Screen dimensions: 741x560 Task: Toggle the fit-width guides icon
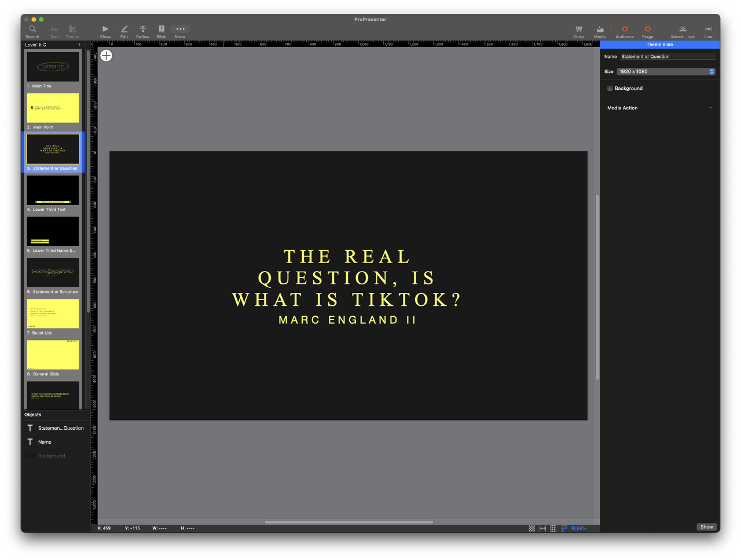pyautogui.click(x=542, y=528)
